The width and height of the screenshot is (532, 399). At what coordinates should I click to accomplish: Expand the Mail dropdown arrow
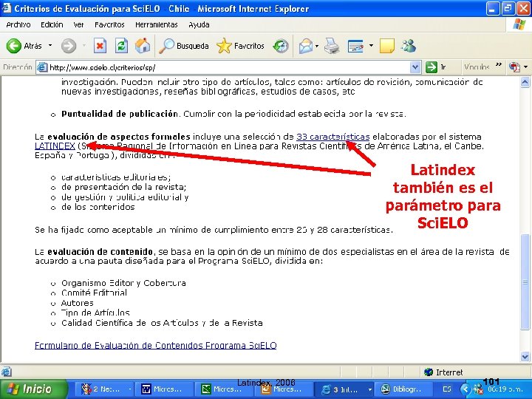pos(317,46)
